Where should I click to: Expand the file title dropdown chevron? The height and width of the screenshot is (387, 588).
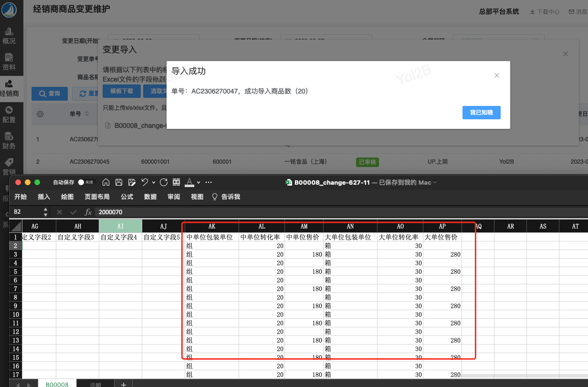click(435, 183)
